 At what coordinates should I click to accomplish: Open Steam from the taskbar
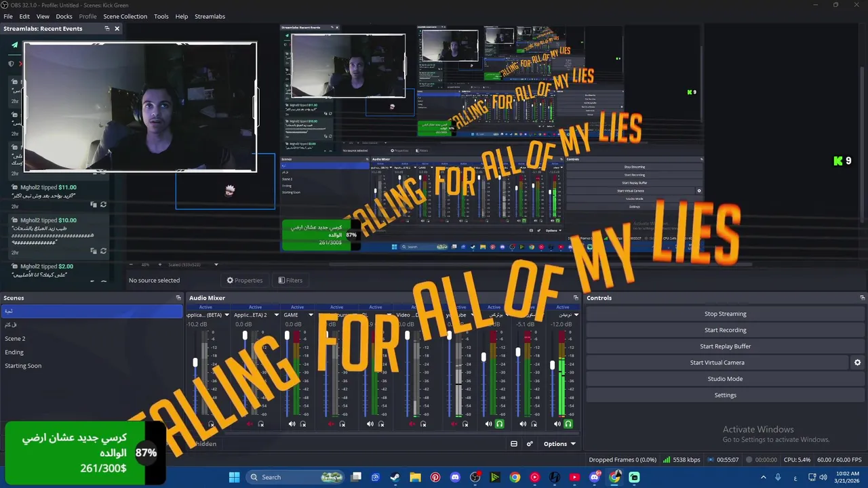[395, 477]
